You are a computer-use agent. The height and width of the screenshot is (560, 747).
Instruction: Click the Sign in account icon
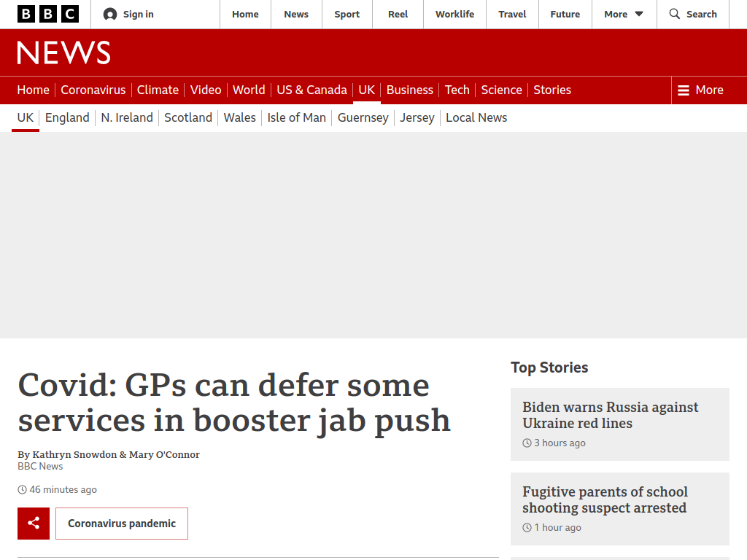[110, 15]
